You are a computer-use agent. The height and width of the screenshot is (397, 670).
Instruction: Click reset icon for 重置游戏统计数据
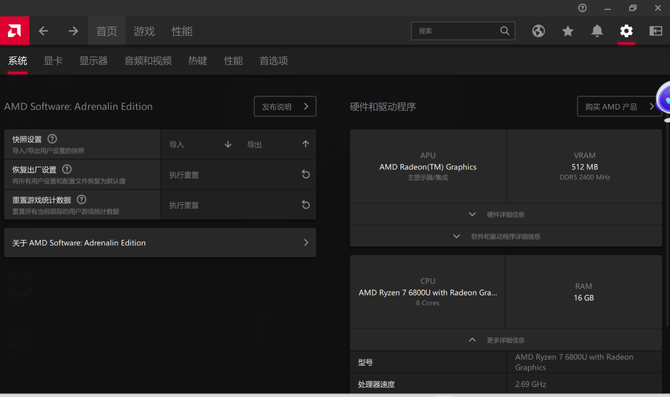(306, 205)
